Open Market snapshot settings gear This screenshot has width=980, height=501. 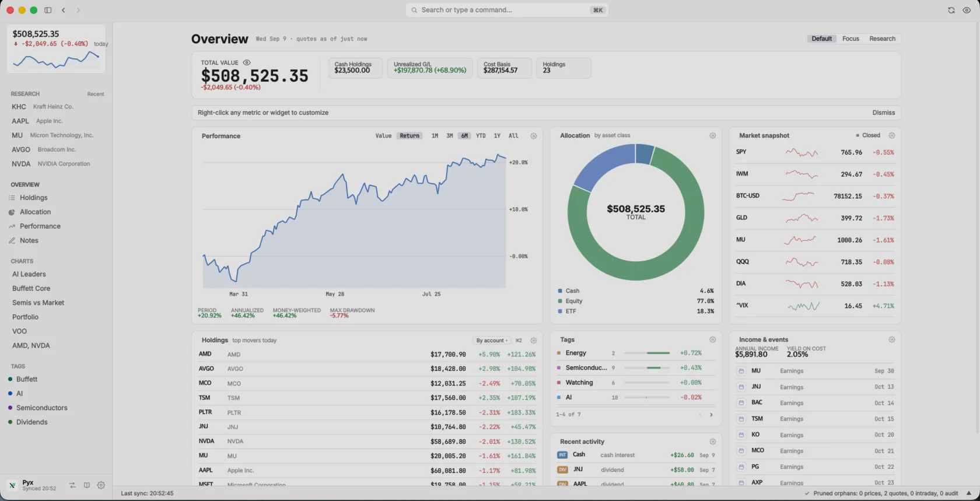(892, 135)
